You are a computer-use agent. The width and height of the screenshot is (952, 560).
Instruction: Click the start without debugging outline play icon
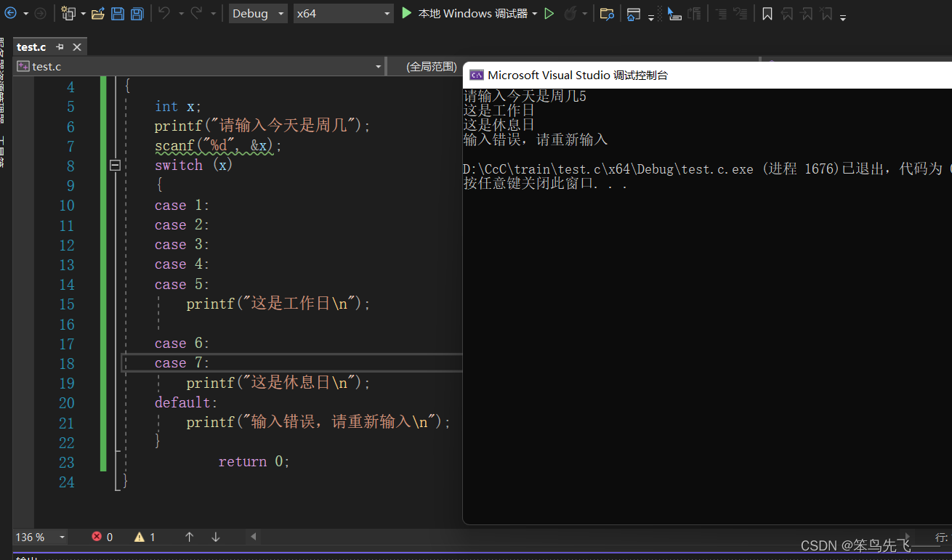(x=549, y=13)
